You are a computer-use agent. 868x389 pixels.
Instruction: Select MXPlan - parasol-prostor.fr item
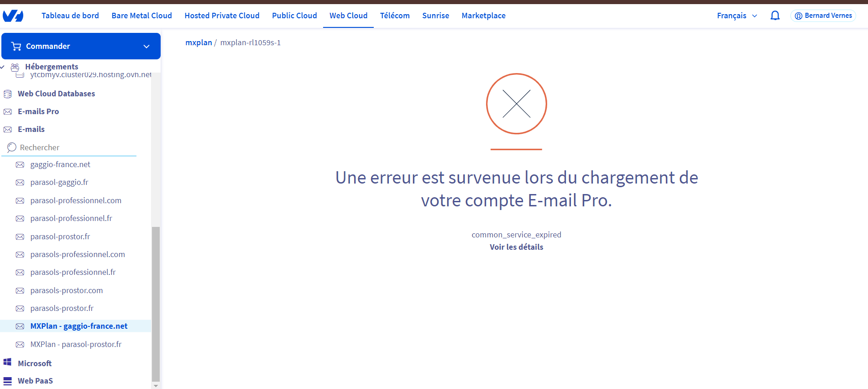(76, 344)
